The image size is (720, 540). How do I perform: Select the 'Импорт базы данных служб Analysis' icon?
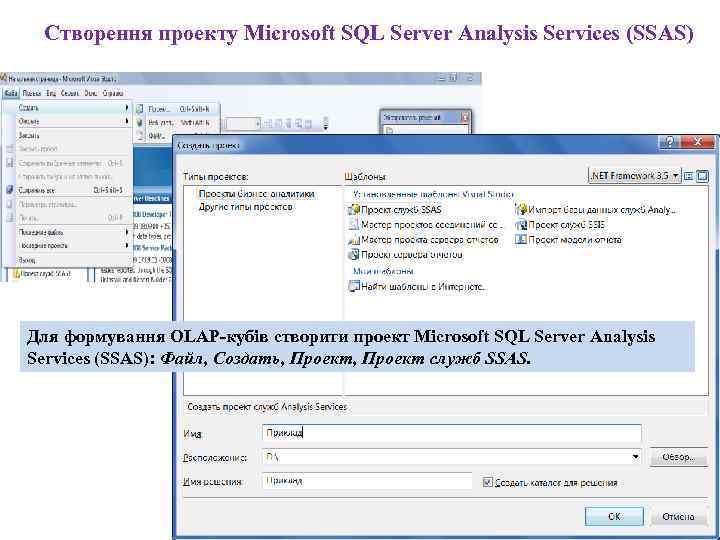click(521, 210)
